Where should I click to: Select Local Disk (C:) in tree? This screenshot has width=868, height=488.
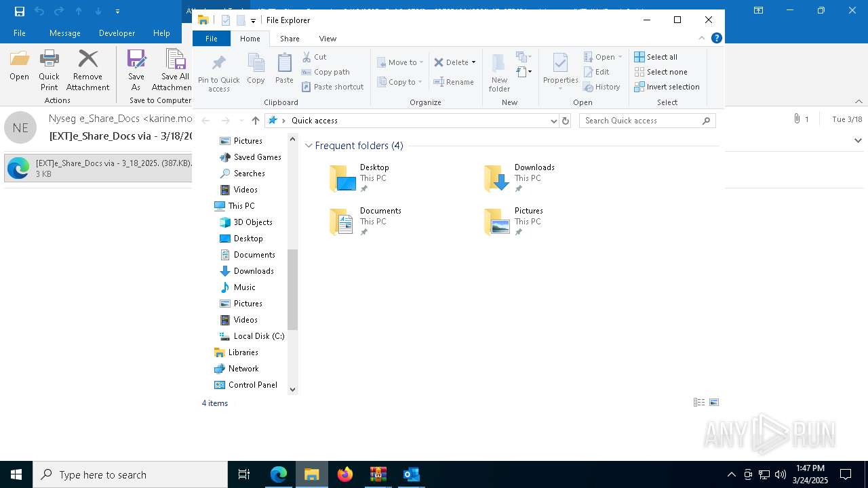click(252, 336)
